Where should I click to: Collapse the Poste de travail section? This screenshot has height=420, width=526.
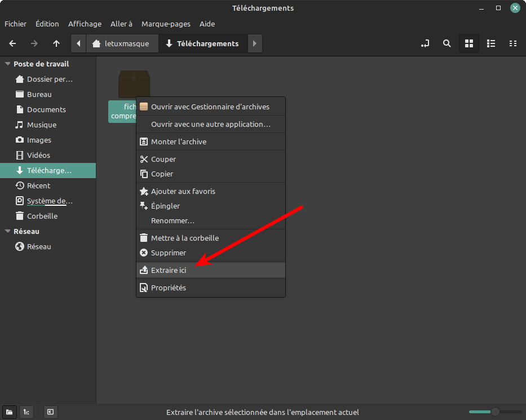pyautogui.click(x=7, y=64)
